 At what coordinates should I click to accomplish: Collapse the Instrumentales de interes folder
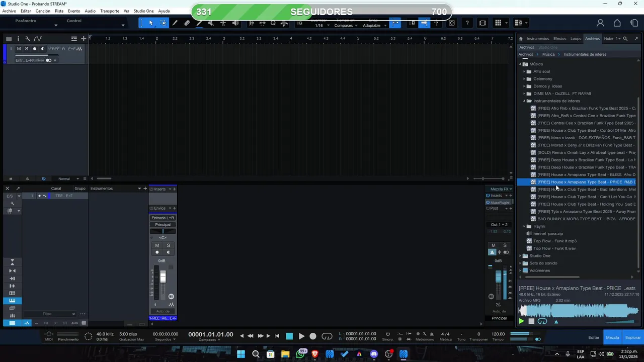coord(524,101)
